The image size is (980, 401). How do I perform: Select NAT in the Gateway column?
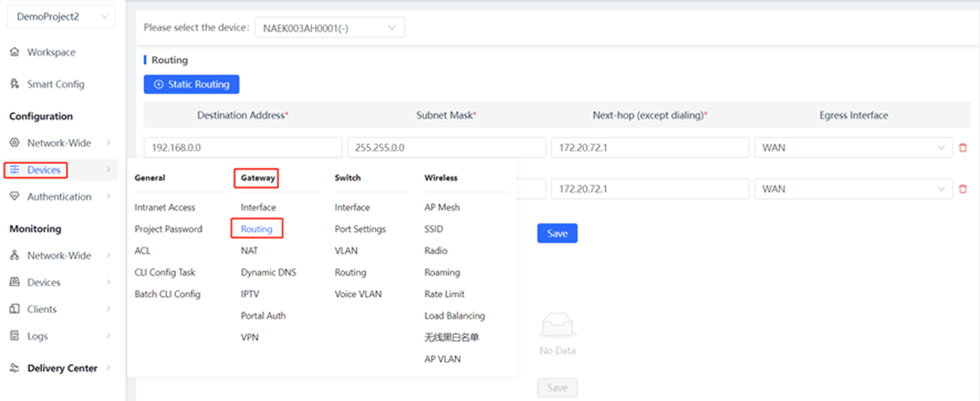coord(249,250)
